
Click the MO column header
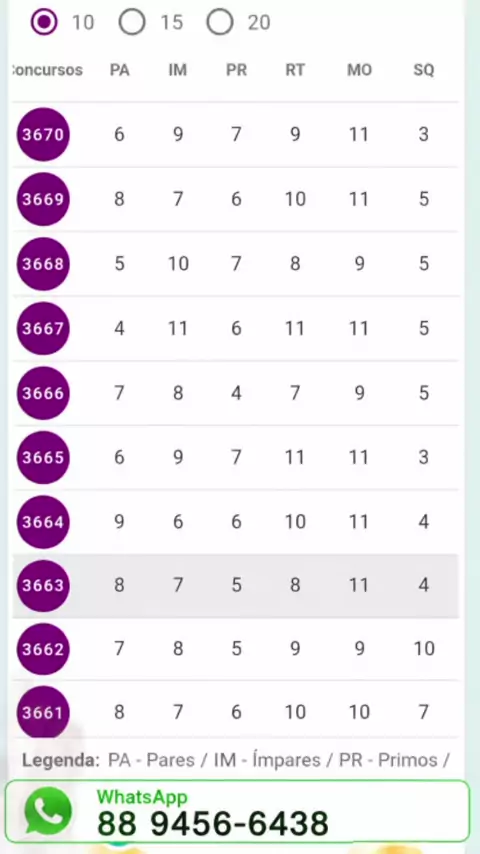[x=359, y=70]
